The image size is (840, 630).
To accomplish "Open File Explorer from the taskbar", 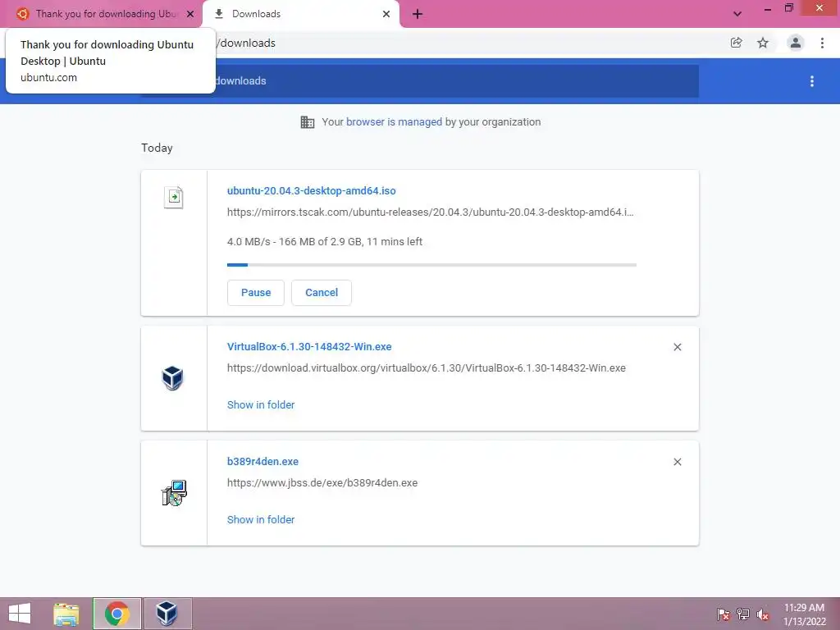I will click(x=66, y=614).
